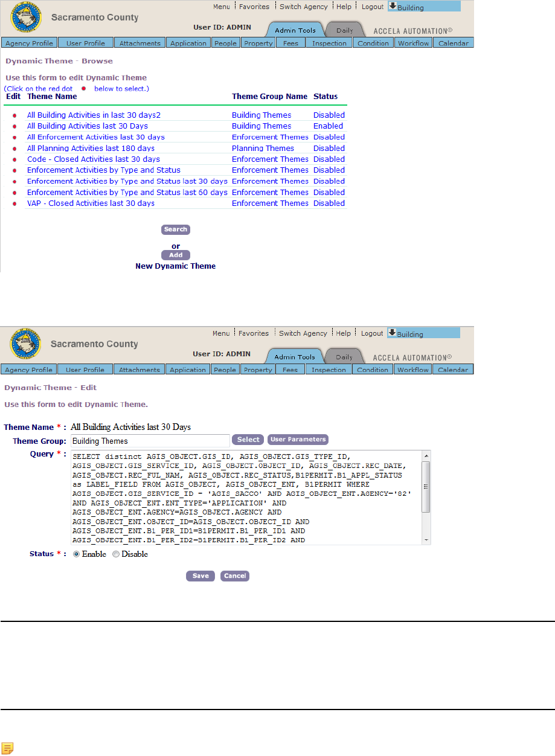
Task: Open Menu link in Edit screen header
Action: 221,333
